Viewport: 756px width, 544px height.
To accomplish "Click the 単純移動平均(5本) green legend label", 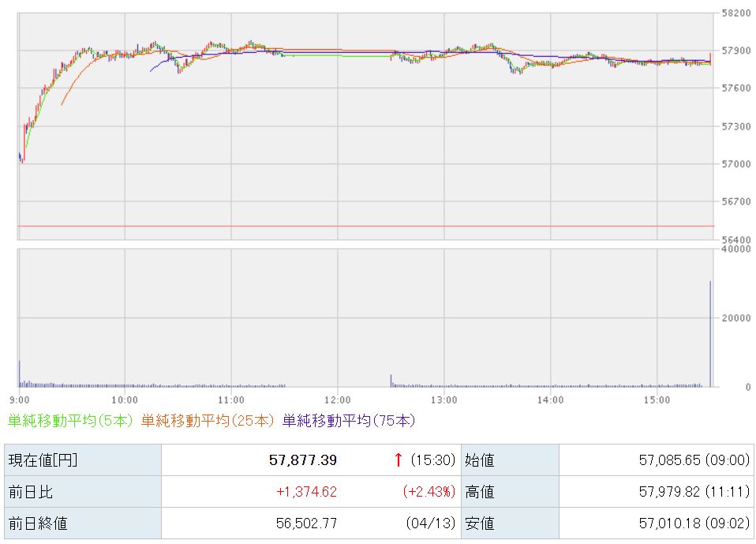I will pyautogui.click(x=71, y=421).
